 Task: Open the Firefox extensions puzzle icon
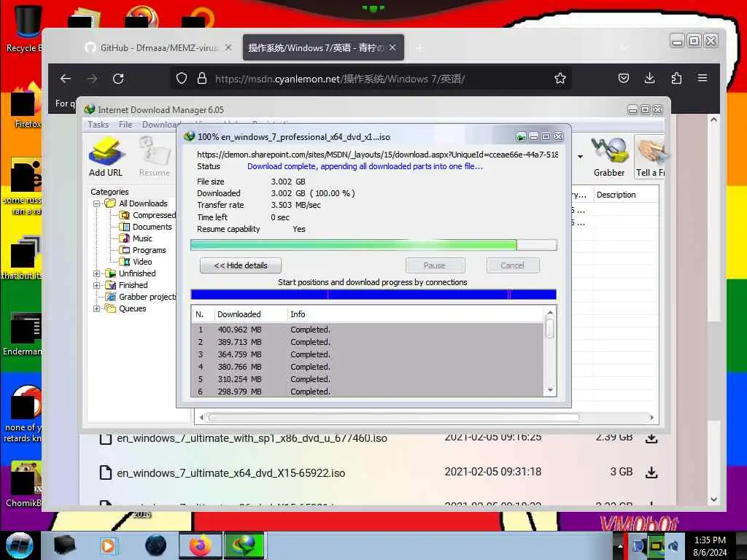(676, 78)
